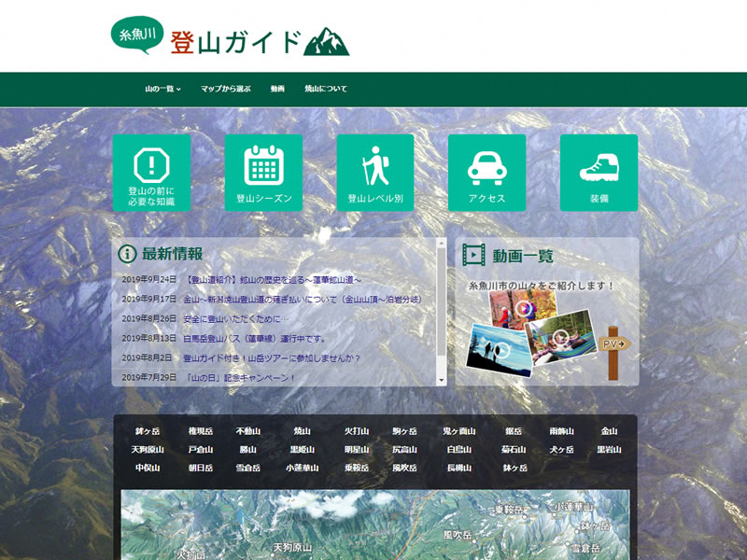Play the autumn hiker video thumbnail
Viewport: 747px width, 560px height.
(x=524, y=306)
